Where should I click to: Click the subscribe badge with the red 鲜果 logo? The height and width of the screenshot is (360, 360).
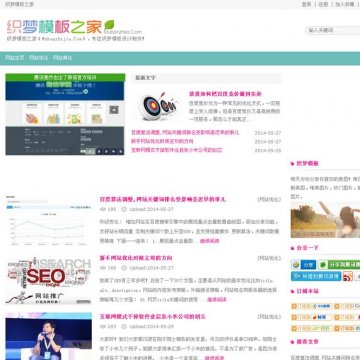[311, 317]
